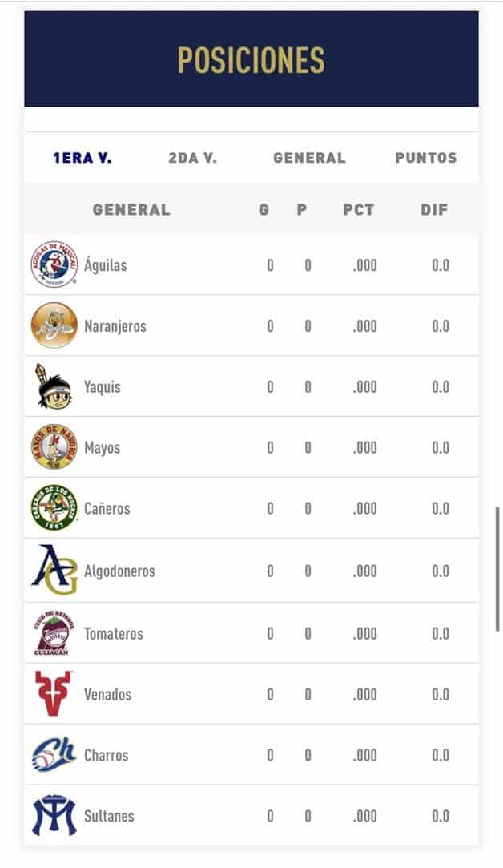Open the Cañeros de Los Mochis logo
The image size is (503, 868).
click(x=54, y=508)
